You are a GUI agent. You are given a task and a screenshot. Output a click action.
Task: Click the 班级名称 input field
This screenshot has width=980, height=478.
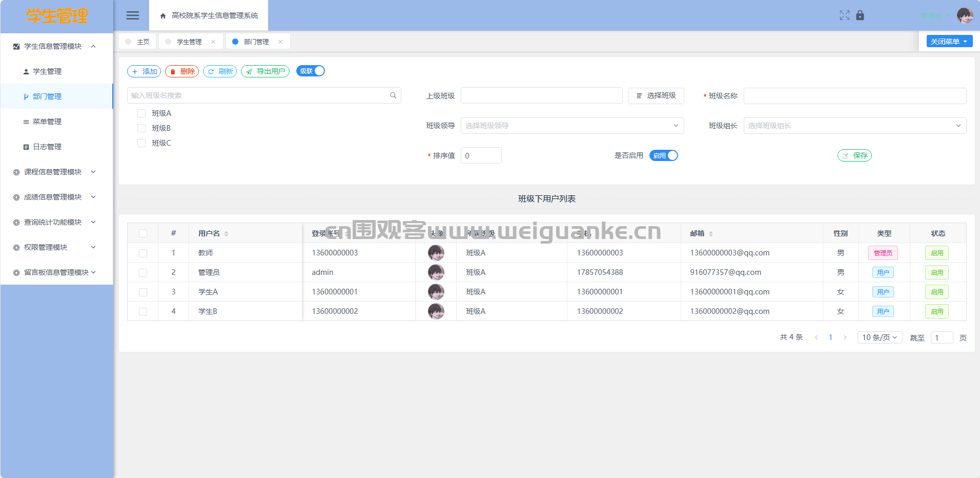pyautogui.click(x=854, y=96)
